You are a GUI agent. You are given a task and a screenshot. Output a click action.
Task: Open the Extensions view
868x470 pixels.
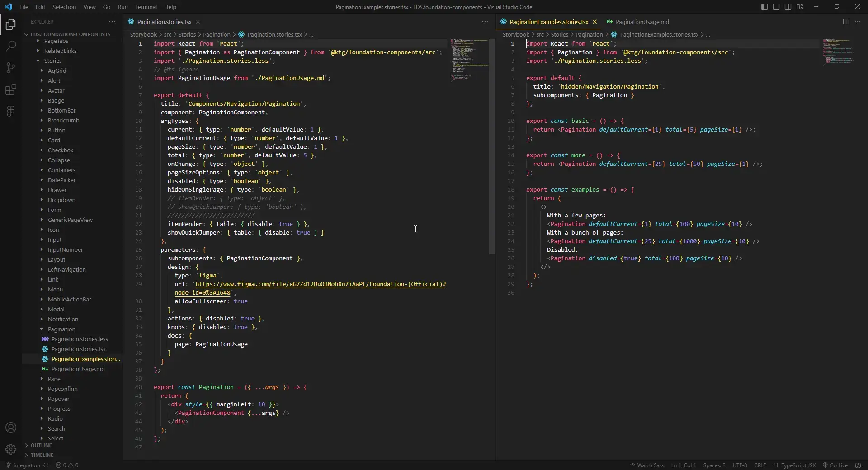(11, 89)
